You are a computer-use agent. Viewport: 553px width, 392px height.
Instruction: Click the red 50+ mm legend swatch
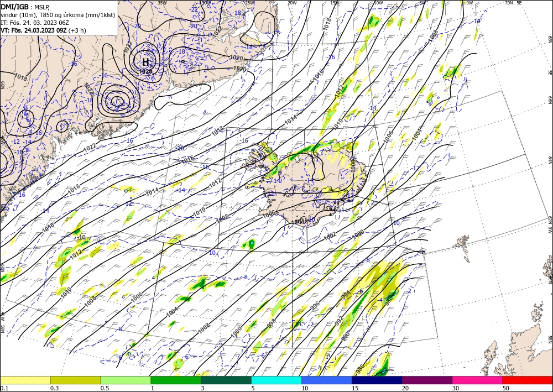click(528, 380)
